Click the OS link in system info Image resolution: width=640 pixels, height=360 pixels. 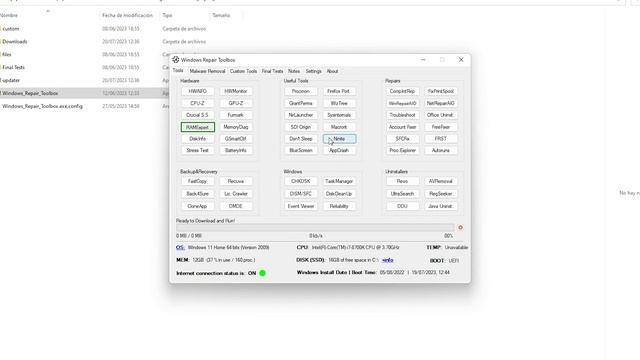coord(180,247)
